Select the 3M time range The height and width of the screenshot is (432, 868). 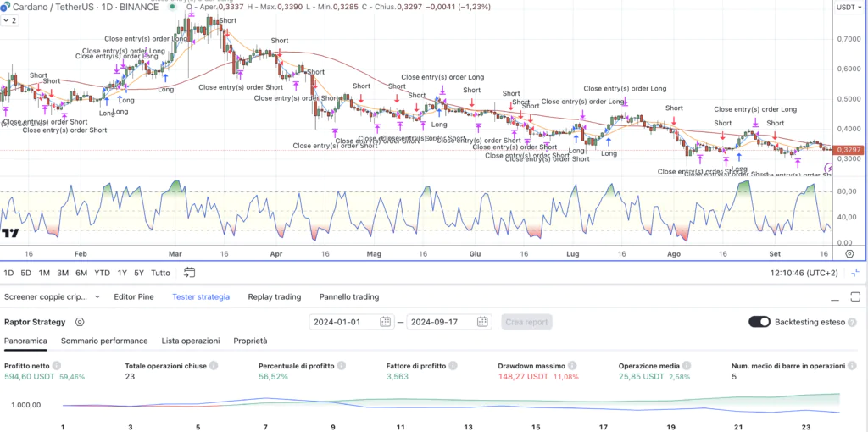click(63, 273)
